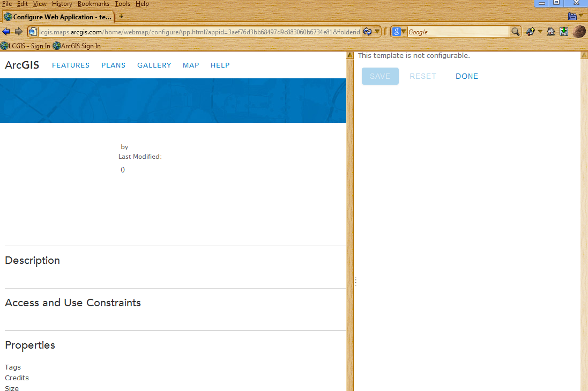The width and height of the screenshot is (588, 391).
Task: Open the View menu
Action: [x=40, y=4]
